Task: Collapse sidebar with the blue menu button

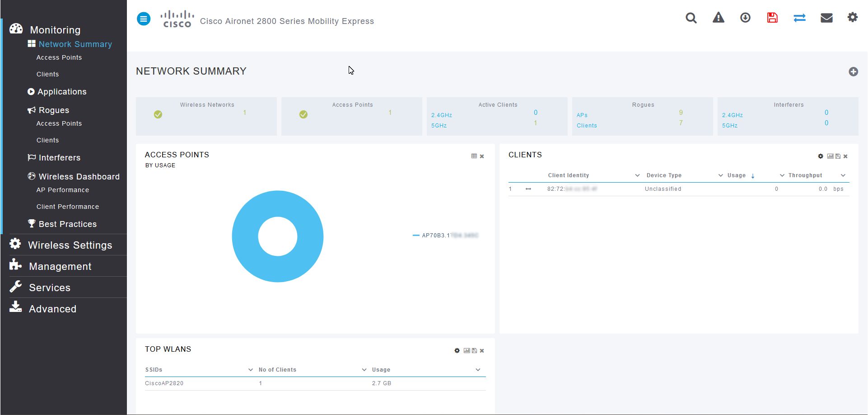Action: 144,19
